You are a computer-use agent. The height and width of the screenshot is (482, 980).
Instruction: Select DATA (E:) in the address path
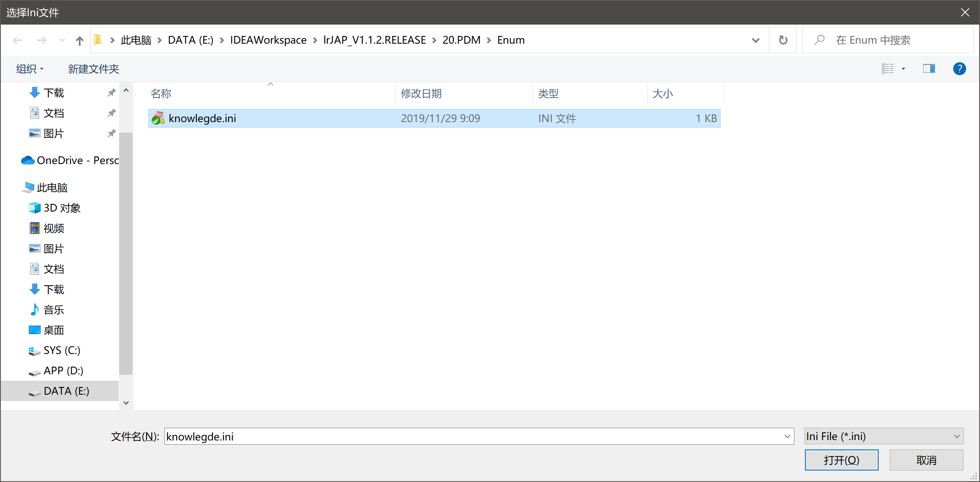(x=191, y=40)
